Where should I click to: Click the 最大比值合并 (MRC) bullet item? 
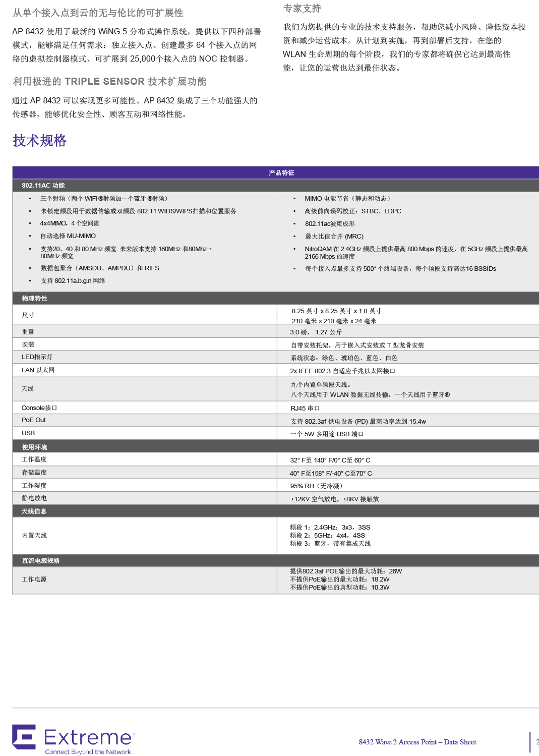click(x=334, y=237)
